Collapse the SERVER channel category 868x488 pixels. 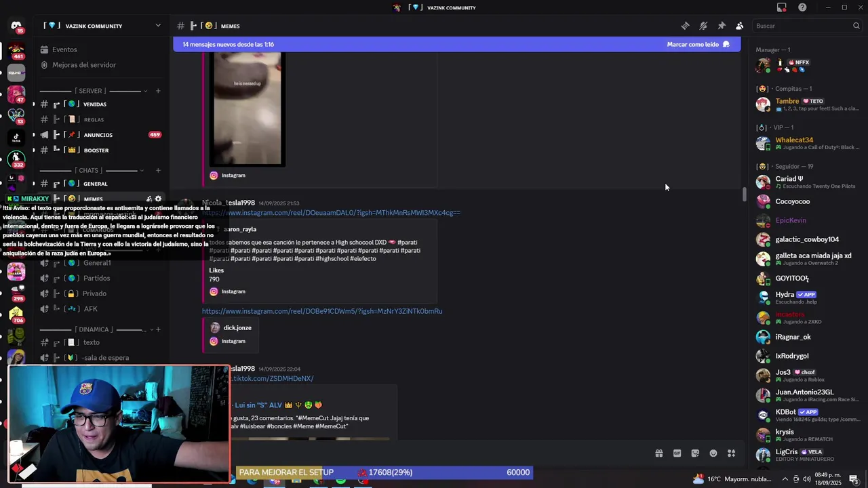point(91,91)
